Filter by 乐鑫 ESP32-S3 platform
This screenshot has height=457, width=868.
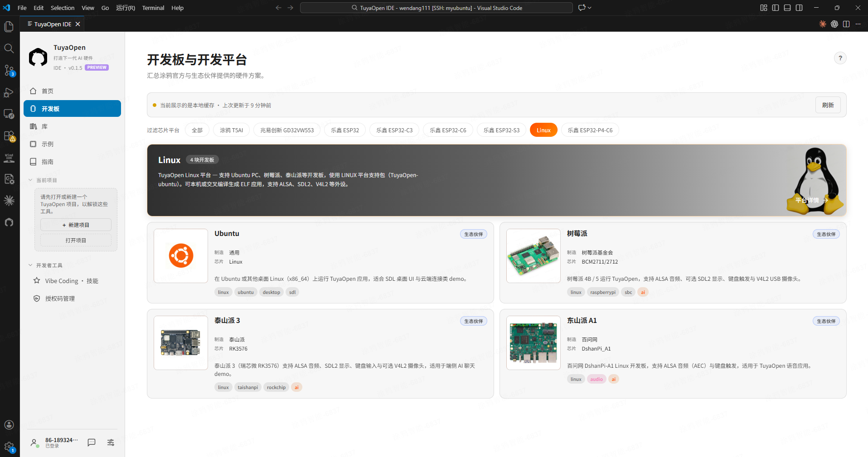pyautogui.click(x=501, y=130)
